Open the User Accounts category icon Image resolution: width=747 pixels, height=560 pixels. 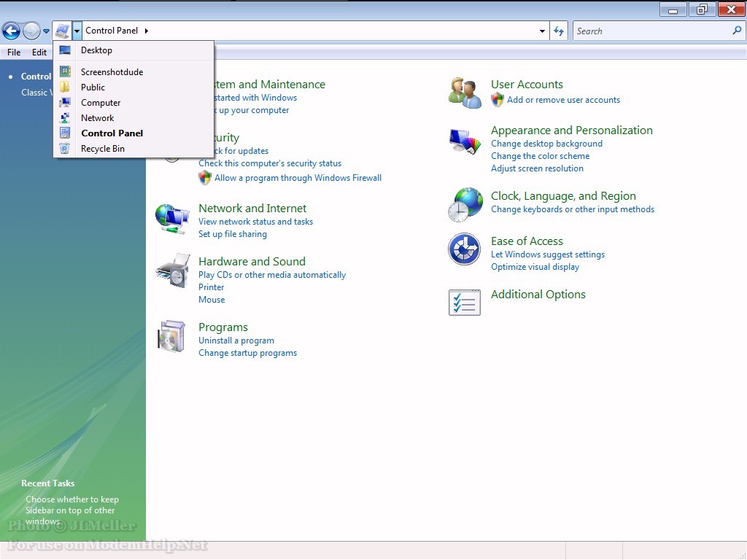point(465,93)
